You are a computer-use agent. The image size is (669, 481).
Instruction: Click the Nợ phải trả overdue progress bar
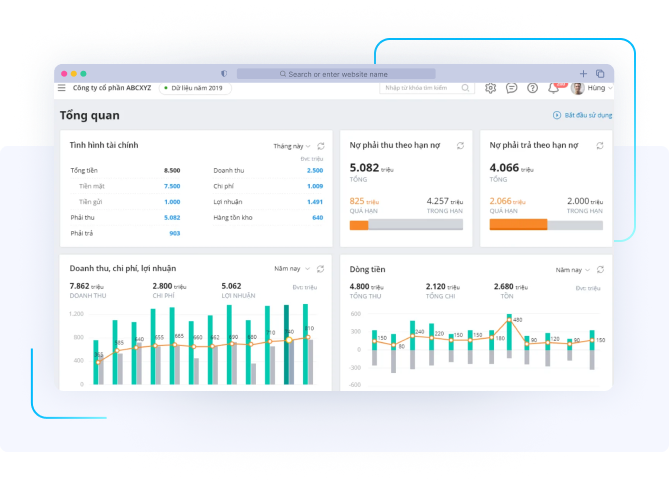(x=518, y=224)
